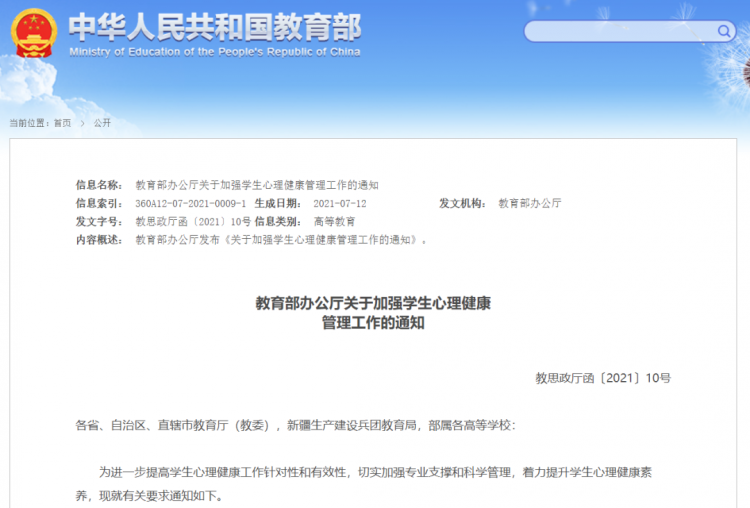The image size is (750, 508).
Task: Click the first body paragraph 为进一步提高
Action: 364,484
